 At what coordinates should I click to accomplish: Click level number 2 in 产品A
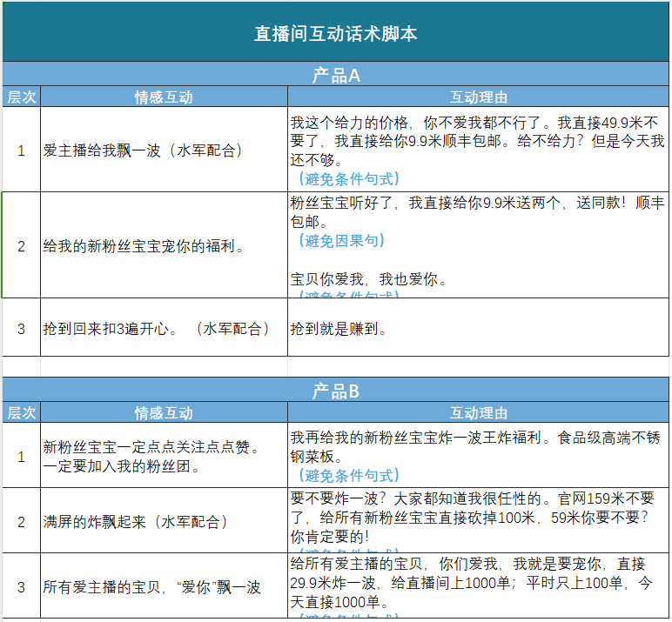(x=22, y=245)
